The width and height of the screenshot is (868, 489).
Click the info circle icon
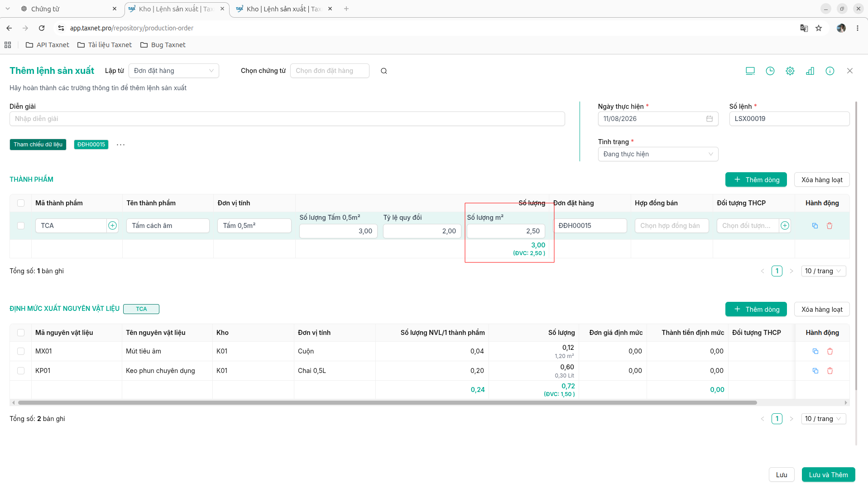coord(830,71)
